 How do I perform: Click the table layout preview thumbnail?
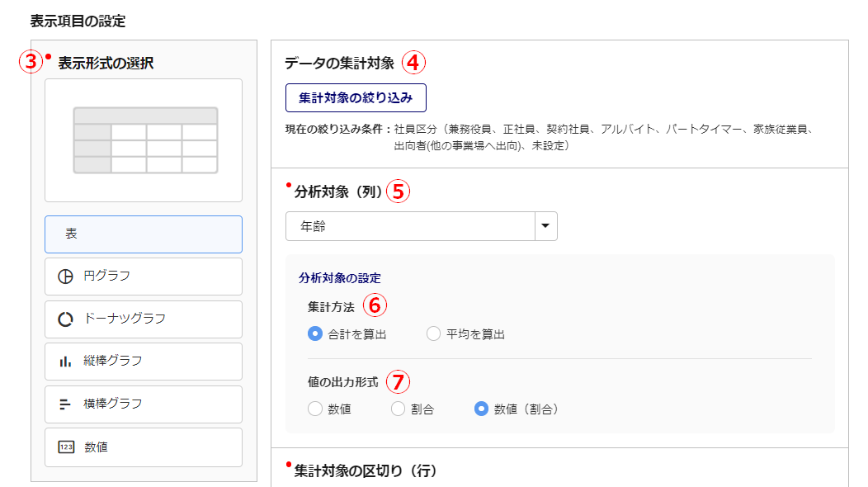[144, 140]
